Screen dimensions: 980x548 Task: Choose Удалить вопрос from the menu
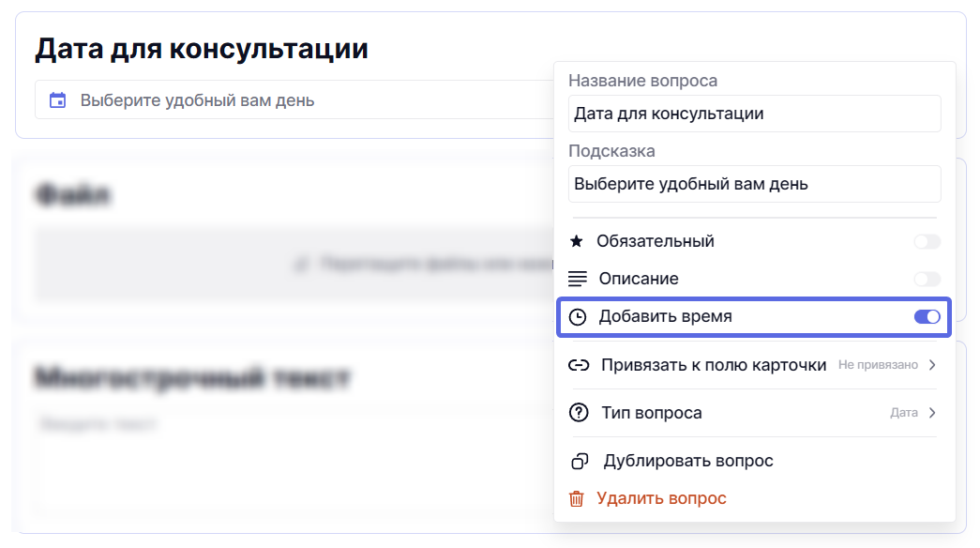(661, 498)
